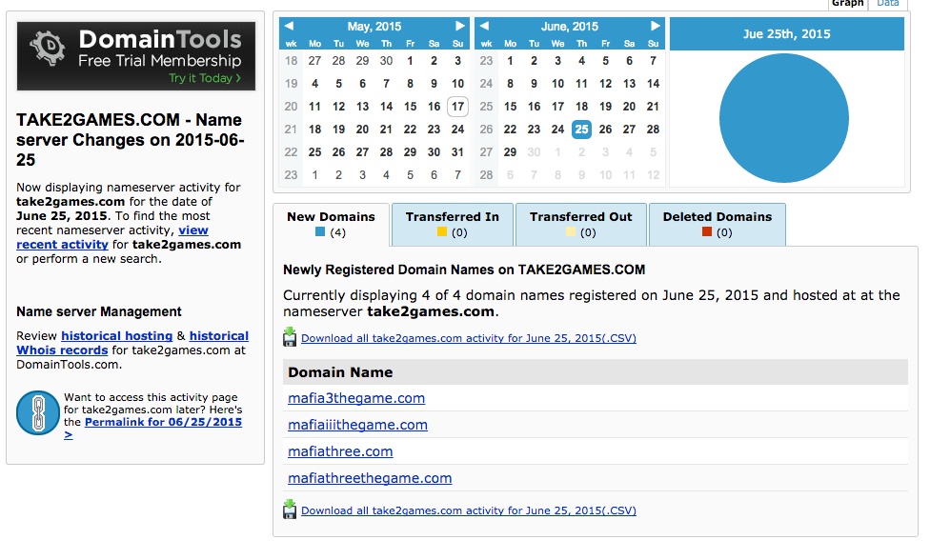Click the top CSV download floppy icon
Screen dimensions: 930x560
[x=290, y=336]
